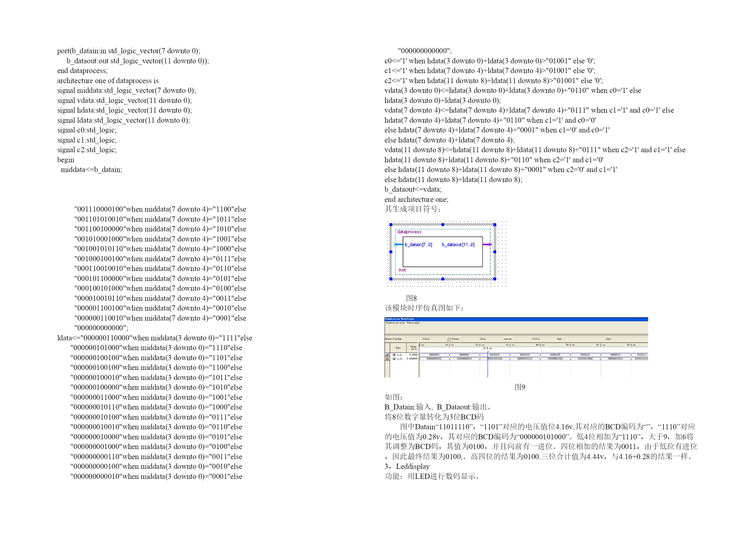Viewport: 756px width, 534px height.
Task: Click the line beginning "c2<='1' when hdata"
Action: (494, 81)
